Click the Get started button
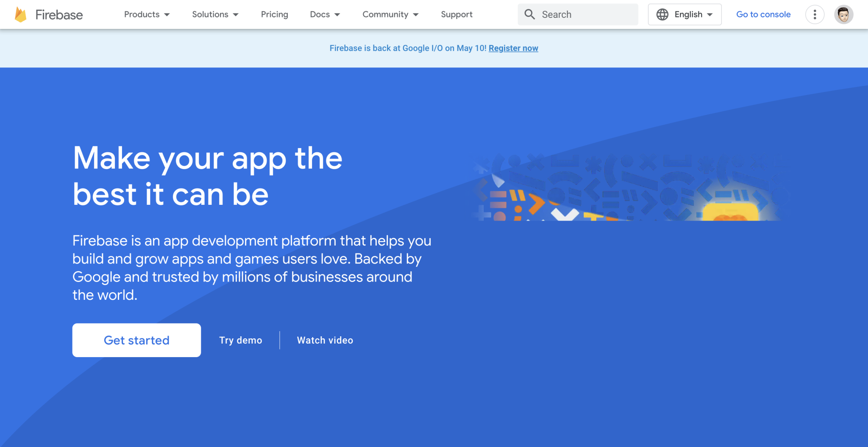The width and height of the screenshot is (868, 447). (136, 340)
